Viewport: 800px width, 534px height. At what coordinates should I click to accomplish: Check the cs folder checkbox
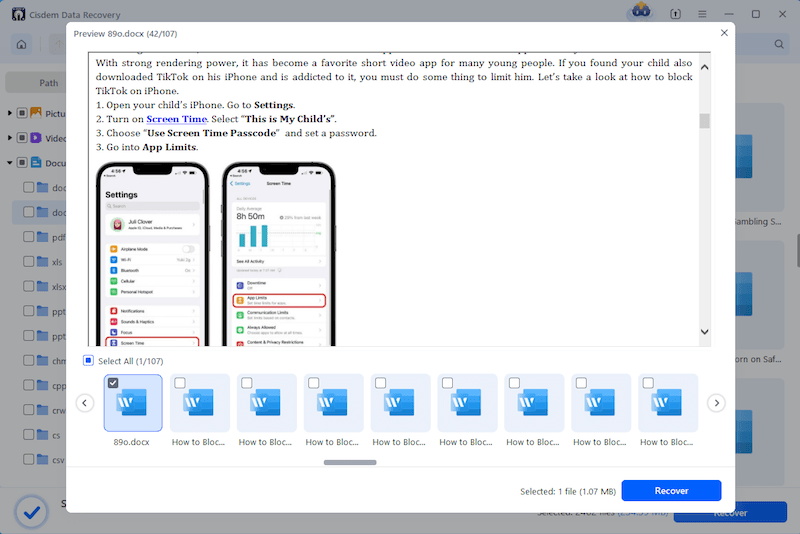point(29,435)
